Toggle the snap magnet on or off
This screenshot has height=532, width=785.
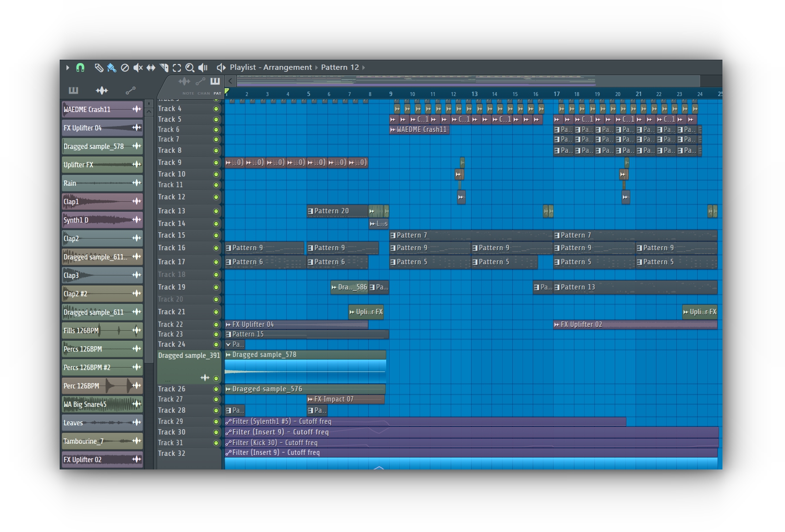(80, 68)
